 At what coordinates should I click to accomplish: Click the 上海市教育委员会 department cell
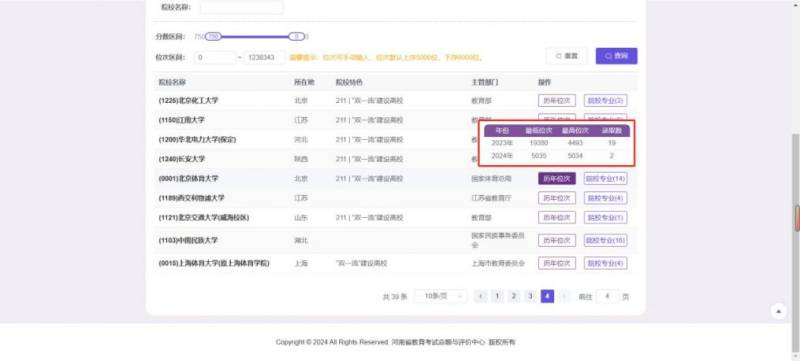point(498,263)
